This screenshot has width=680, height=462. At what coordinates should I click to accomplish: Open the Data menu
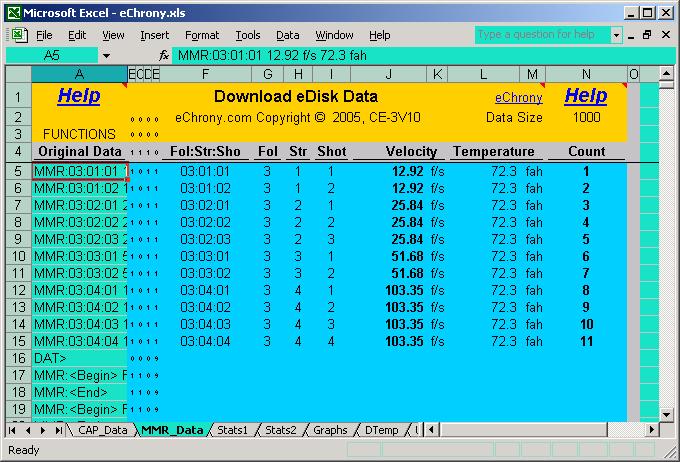(288, 35)
